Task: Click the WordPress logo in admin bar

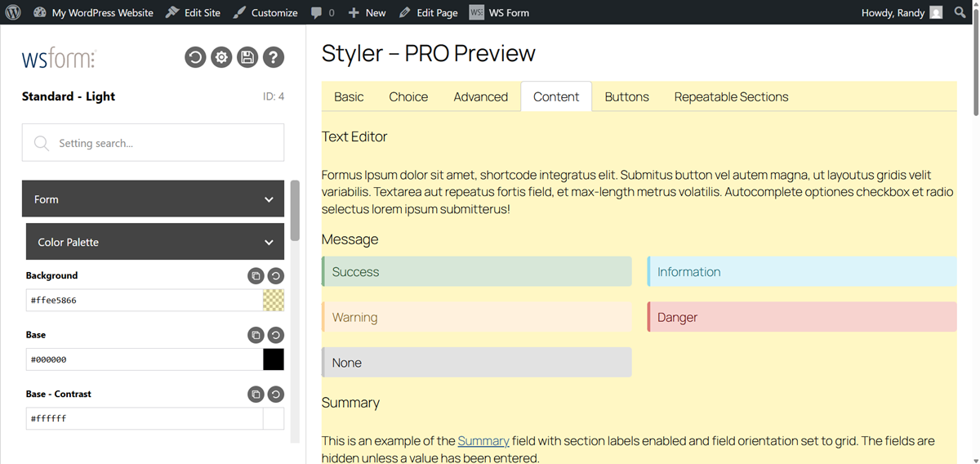Action: coord(13,12)
